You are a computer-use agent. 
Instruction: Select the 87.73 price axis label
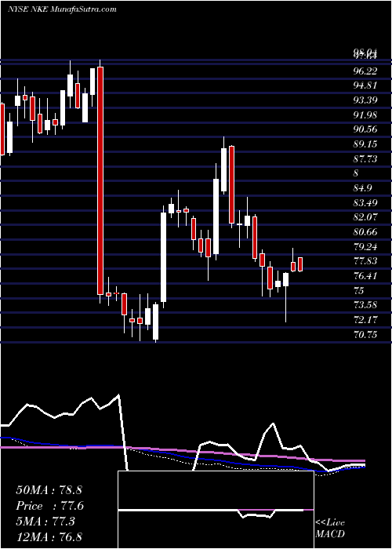click(x=366, y=159)
